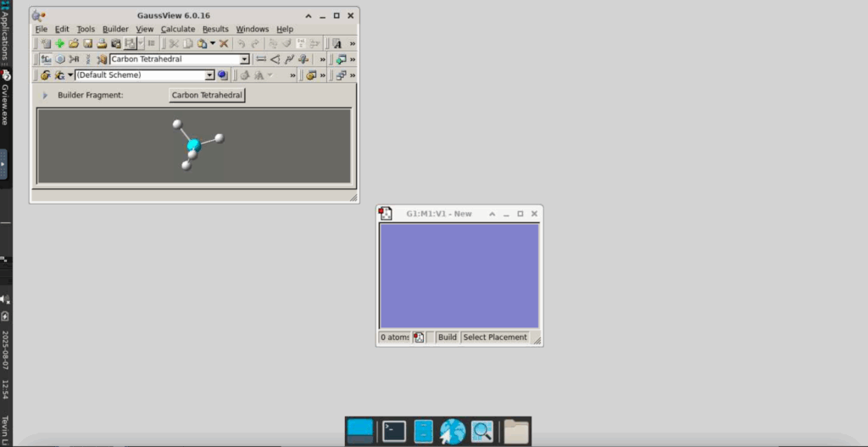Click the Modify Angle icon

pos(275,59)
